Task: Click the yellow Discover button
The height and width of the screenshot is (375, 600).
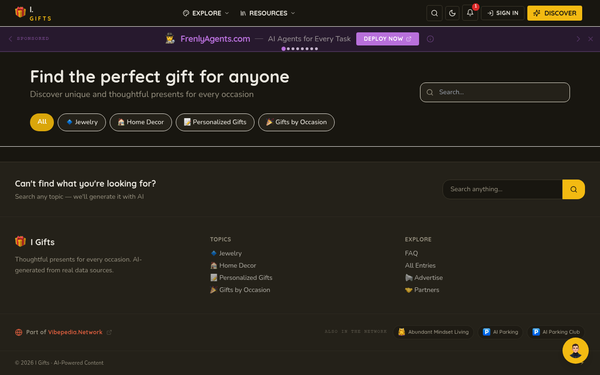Action: tap(554, 13)
